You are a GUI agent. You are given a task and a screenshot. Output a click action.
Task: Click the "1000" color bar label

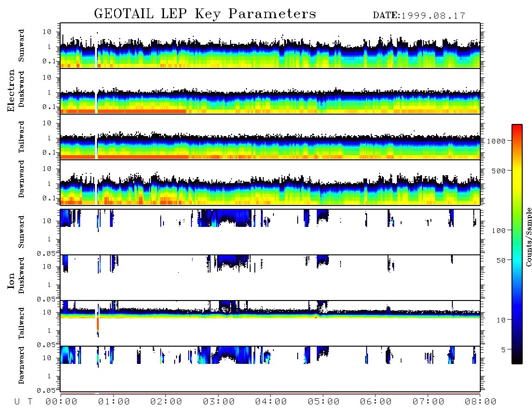coord(497,141)
